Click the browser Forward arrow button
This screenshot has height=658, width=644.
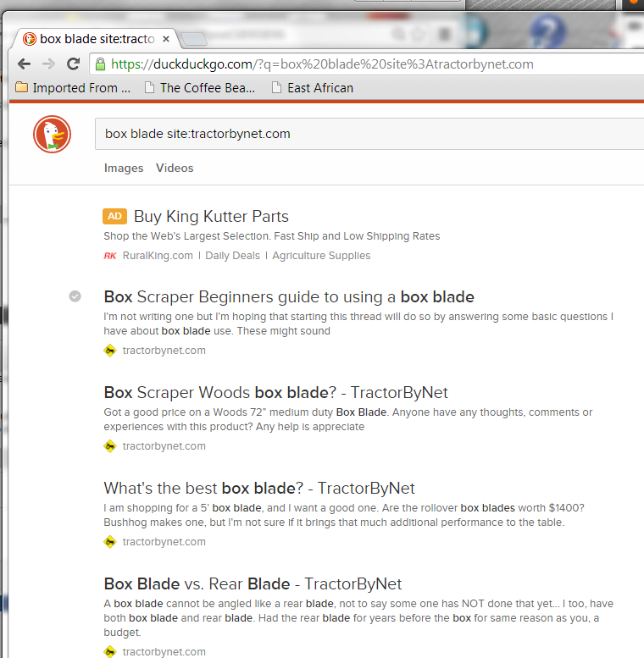click(48, 64)
